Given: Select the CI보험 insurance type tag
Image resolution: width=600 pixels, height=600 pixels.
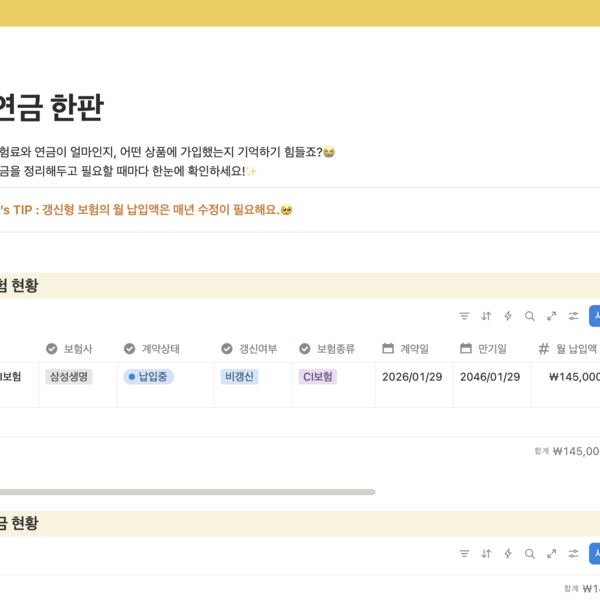Looking at the screenshot, I should coord(317,377).
